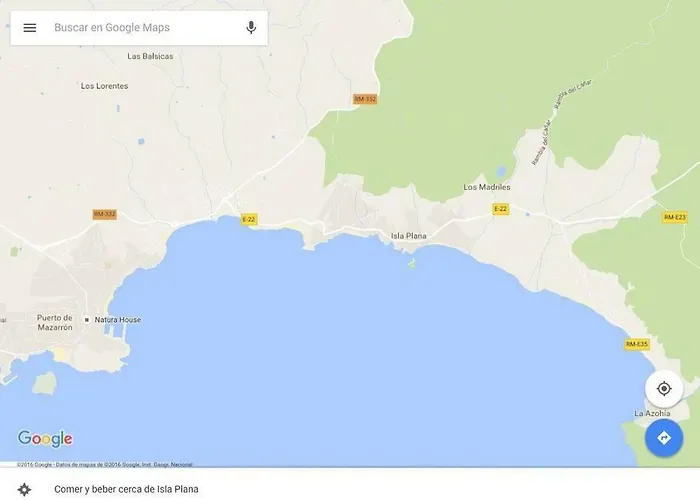Select the Puerto de Mazarrón label
Image resolution: width=700 pixels, height=500 pixels.
pyautogui.click(x=54, y=322)
